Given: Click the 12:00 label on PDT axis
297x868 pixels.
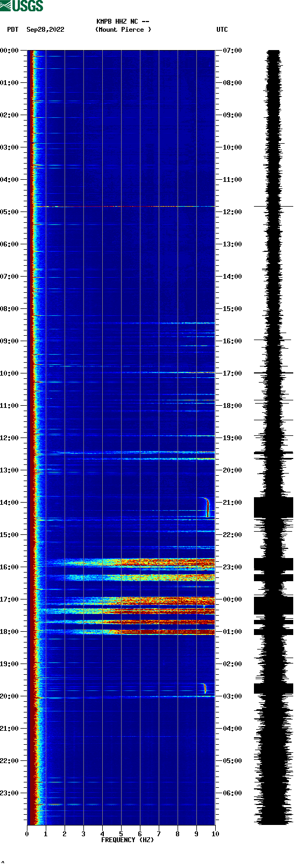Looking at the screenshot, I should 9,438.
